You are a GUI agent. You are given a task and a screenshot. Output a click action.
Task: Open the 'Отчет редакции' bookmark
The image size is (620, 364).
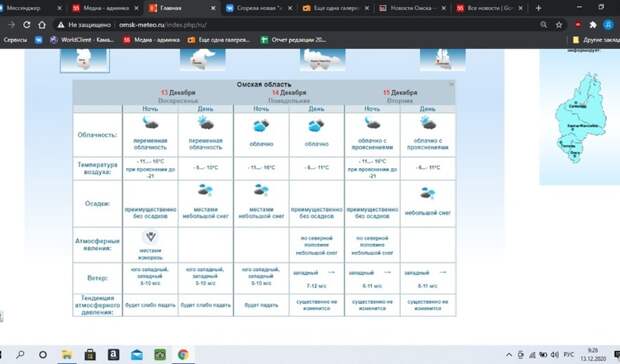[293, 40]
